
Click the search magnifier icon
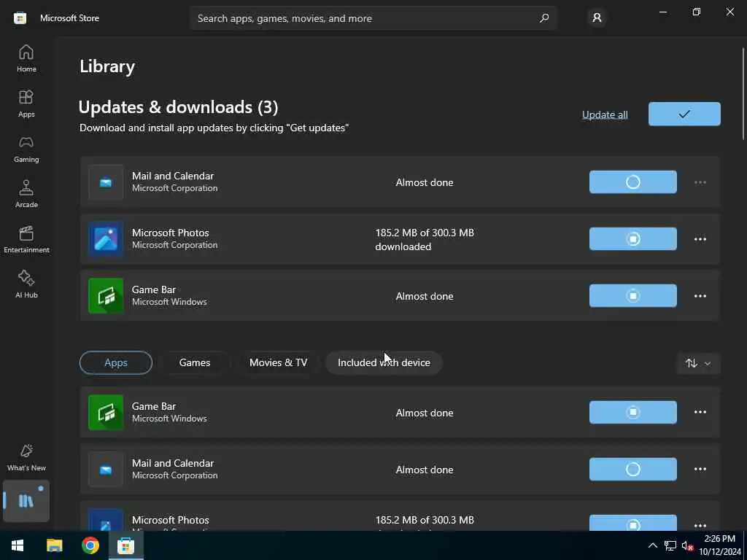[543, 18]
